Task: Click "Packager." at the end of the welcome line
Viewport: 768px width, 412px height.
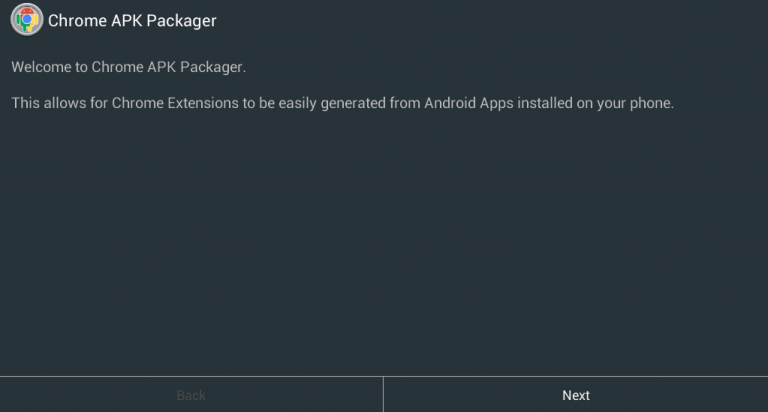Action: [214, 67]
